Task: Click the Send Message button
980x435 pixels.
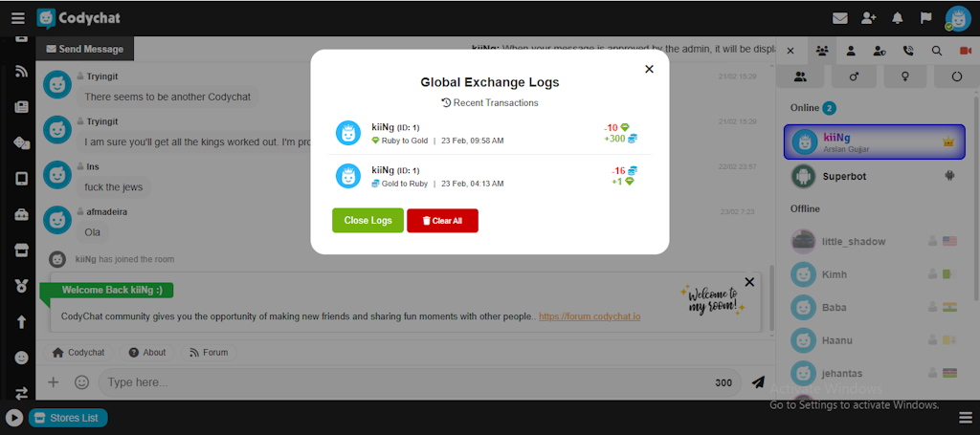Action: 85,49
